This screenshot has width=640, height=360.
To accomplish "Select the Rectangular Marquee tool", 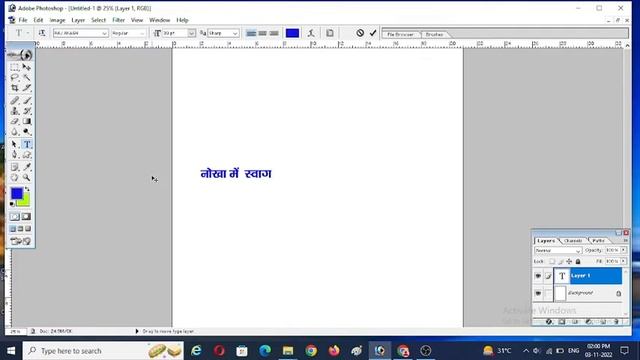I will (x=15, y=67).
